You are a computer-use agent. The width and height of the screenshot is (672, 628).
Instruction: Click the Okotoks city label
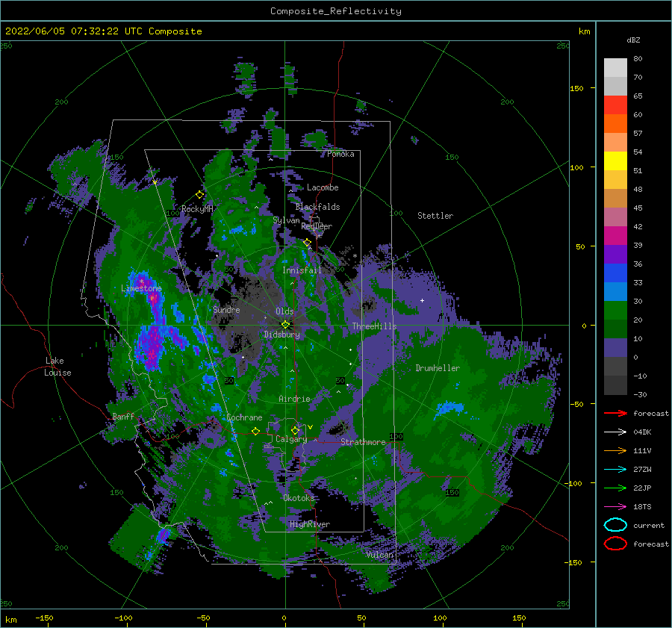point(299,498)
